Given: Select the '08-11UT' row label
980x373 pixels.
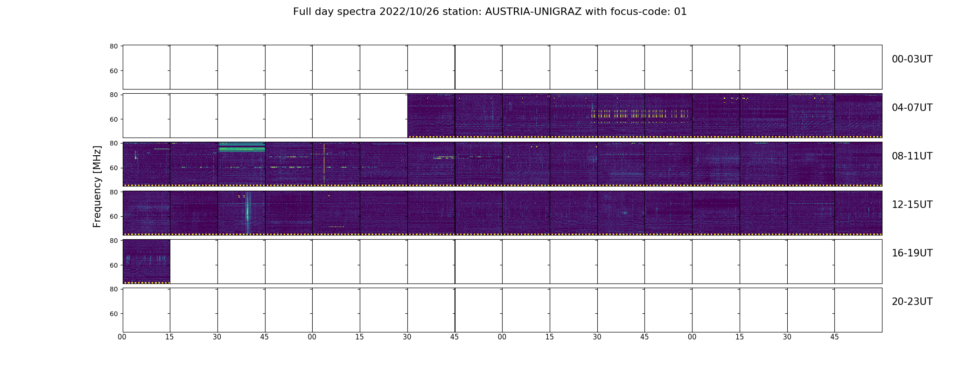Looking at the screenshot, I should coord(912,156).
